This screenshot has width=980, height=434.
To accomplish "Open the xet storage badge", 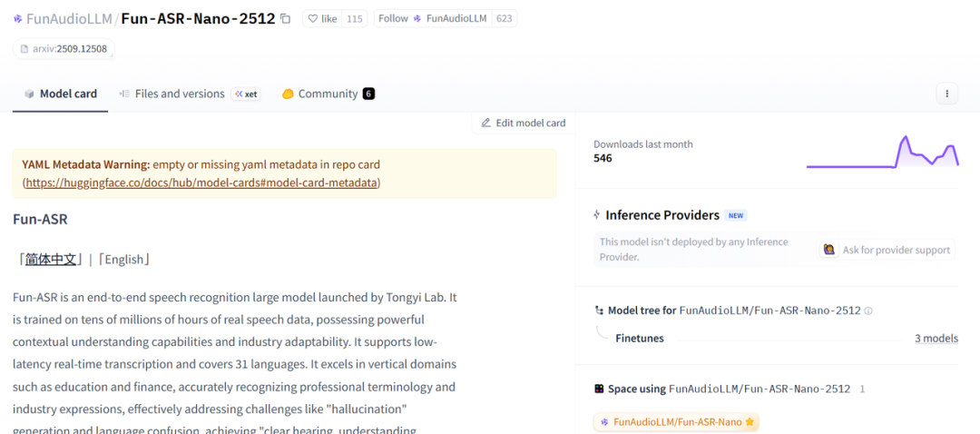I will click(246, 94).
